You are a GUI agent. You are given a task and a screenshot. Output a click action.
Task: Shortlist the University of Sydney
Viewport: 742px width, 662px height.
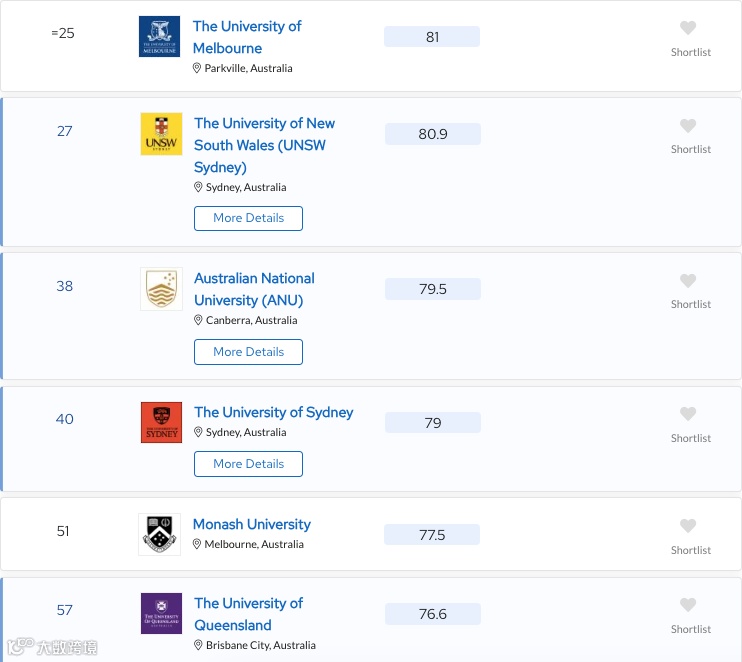[688, 414]
